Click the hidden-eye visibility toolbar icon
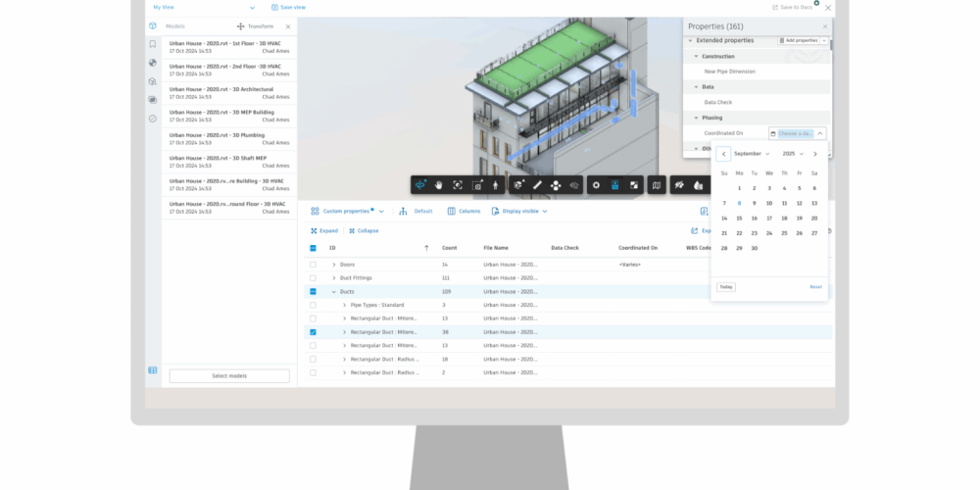This screenshot has width=980, height=490. (574, 185)
